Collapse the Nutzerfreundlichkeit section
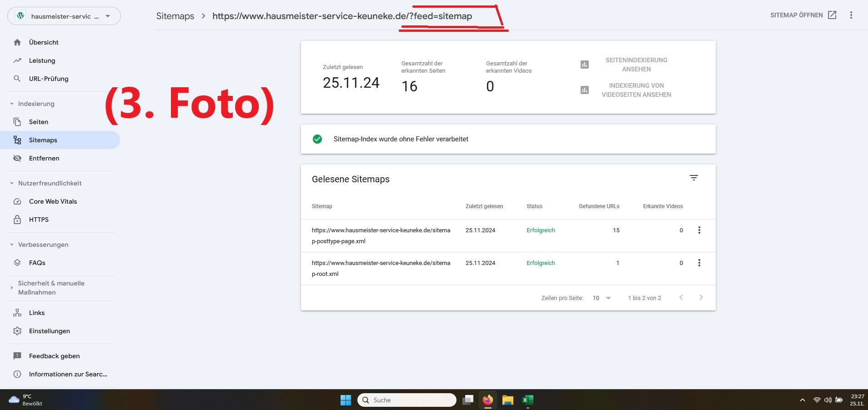The image size is (868, 410). (x=12, y=183)
